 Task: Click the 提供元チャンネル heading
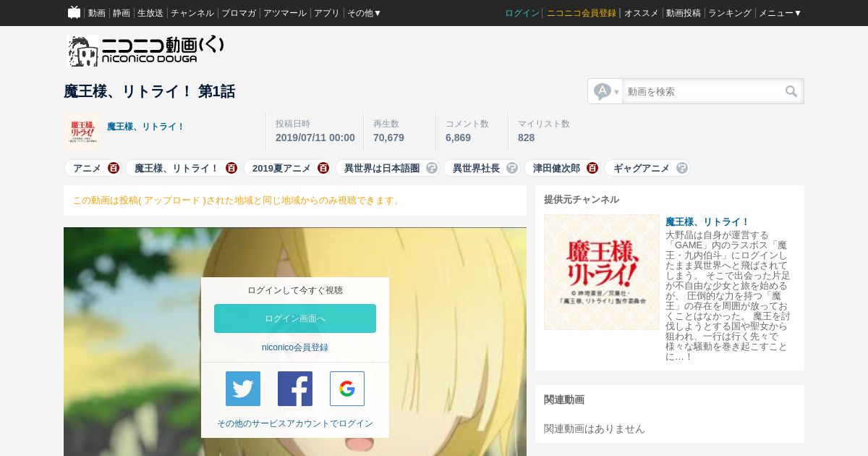tap(582, 199)
